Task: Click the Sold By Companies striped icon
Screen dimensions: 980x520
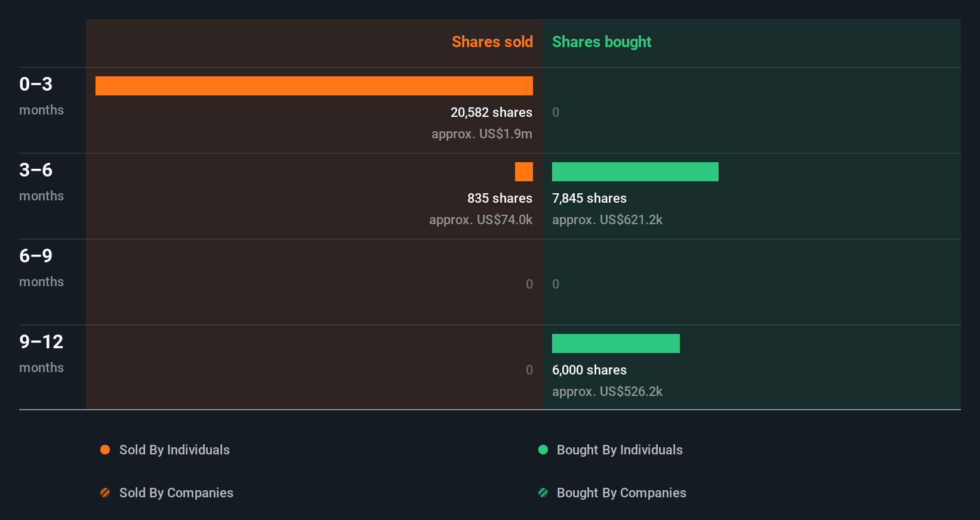Action: pos(105,493)
